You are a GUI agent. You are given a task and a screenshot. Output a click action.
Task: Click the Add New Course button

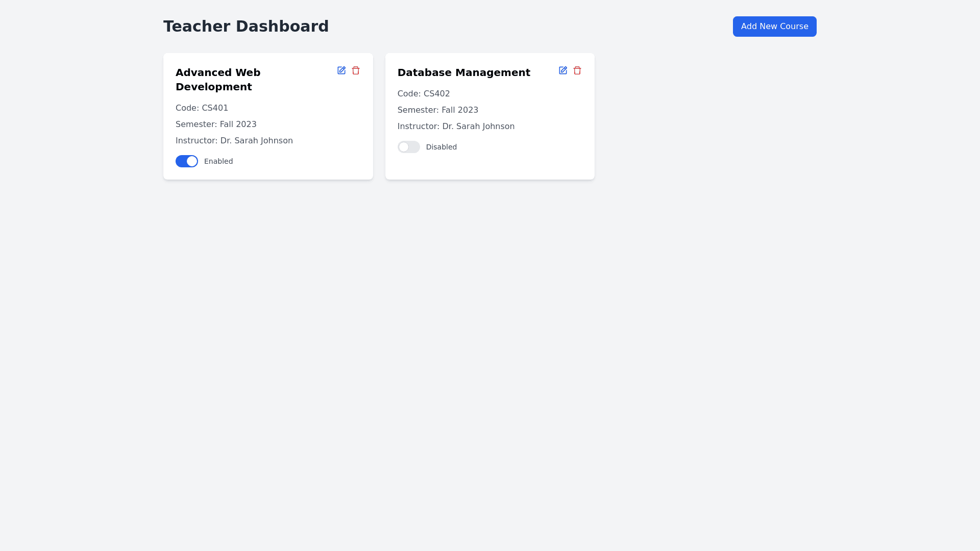774,27
